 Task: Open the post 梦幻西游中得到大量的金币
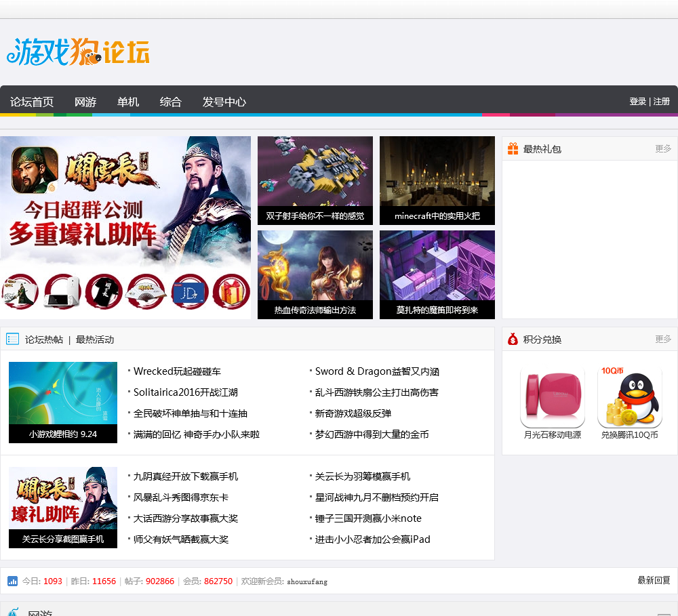pos(372,434)
